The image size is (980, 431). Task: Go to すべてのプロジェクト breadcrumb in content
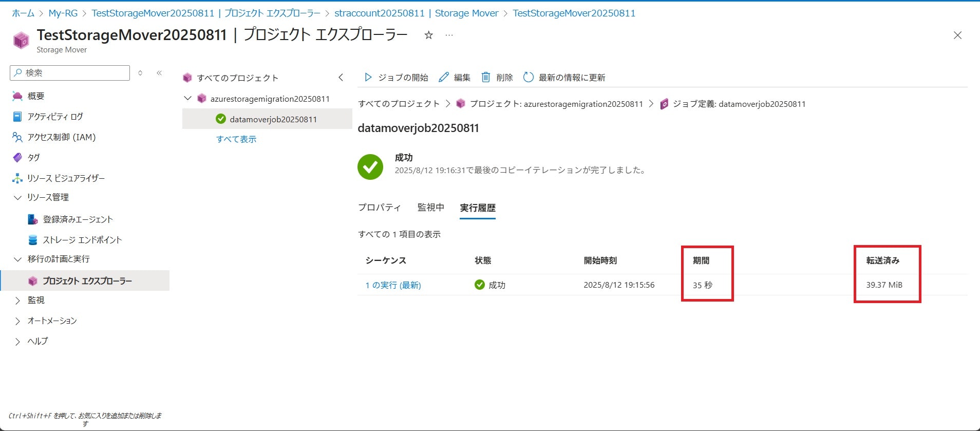[x=399, y=104]
